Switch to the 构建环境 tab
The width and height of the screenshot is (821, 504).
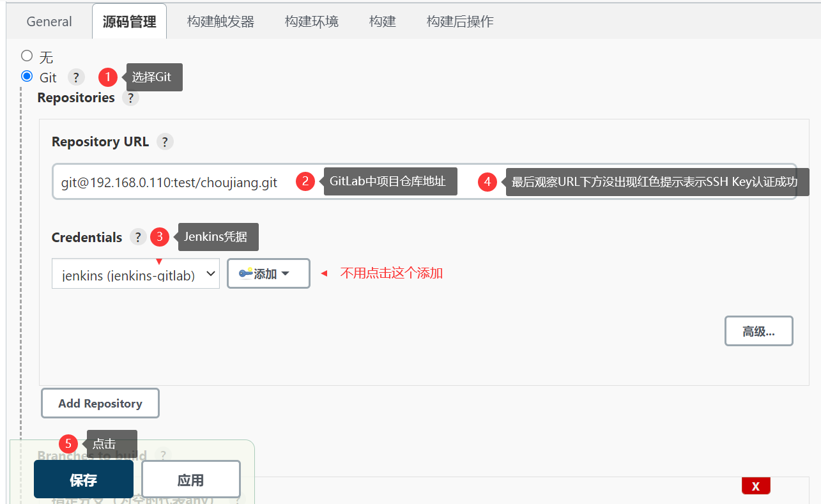[x=312, y=21]
